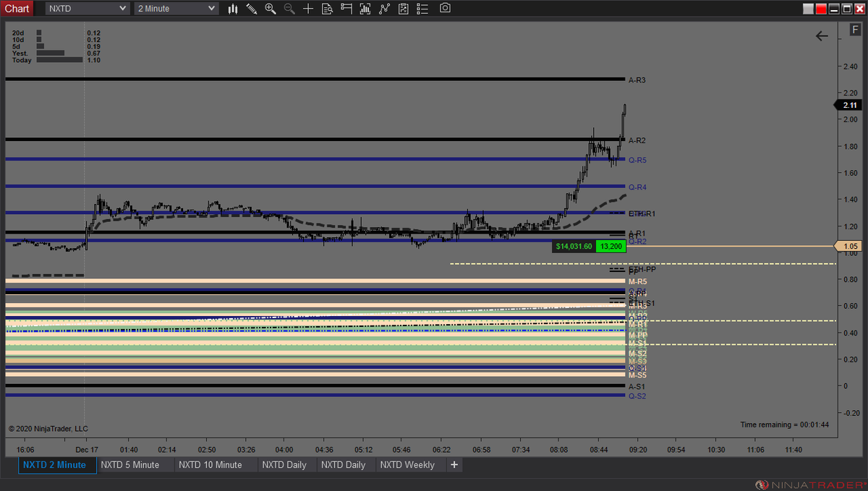Image resolution: width=868 pixels, height=491 pixels.
Task: Add a new tab with plus button
Action: [x=454, y=465]
